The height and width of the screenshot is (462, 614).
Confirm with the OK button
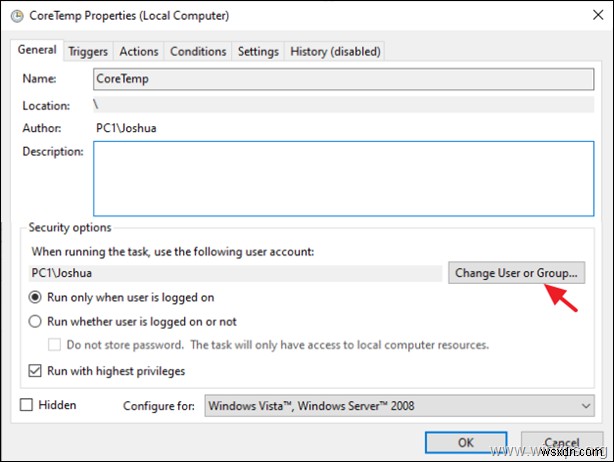[x=466, y=442]
